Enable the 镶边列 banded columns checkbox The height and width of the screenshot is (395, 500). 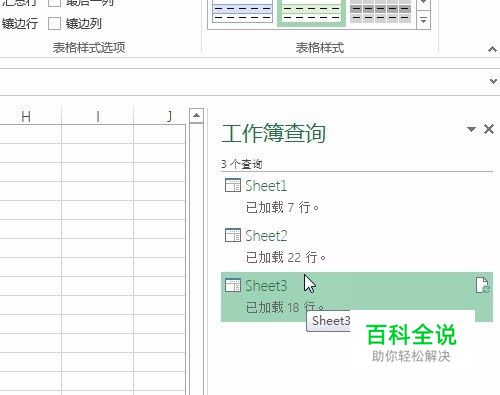tap(54, 24)
